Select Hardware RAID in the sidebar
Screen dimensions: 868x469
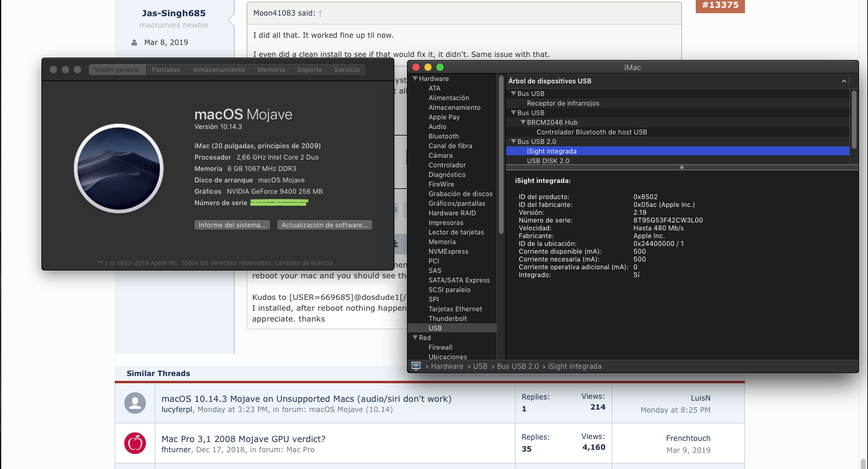point(452,213)
